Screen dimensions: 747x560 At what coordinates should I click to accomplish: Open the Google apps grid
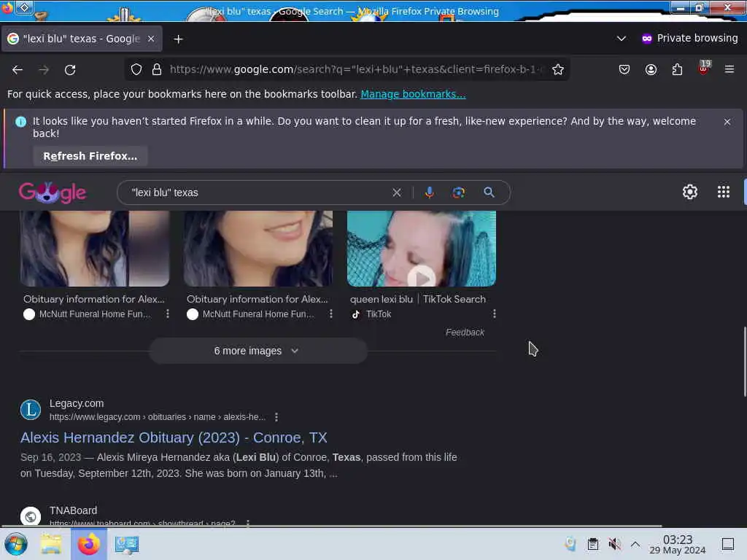[723, 192]
